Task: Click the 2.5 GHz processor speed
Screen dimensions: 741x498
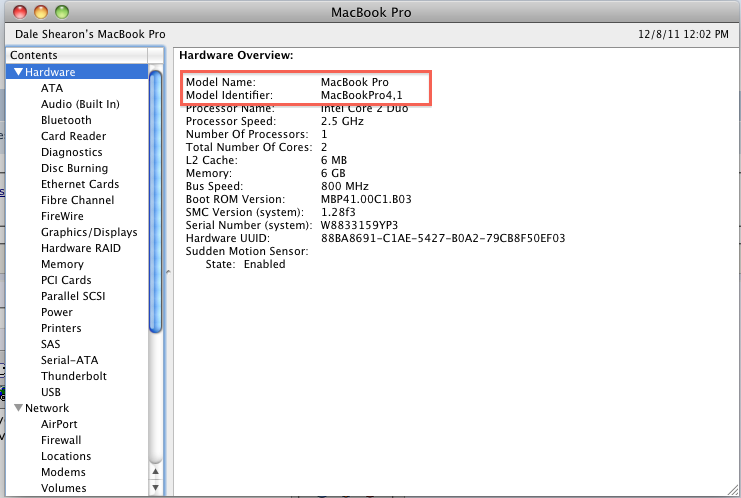Action: click(342, 121)
